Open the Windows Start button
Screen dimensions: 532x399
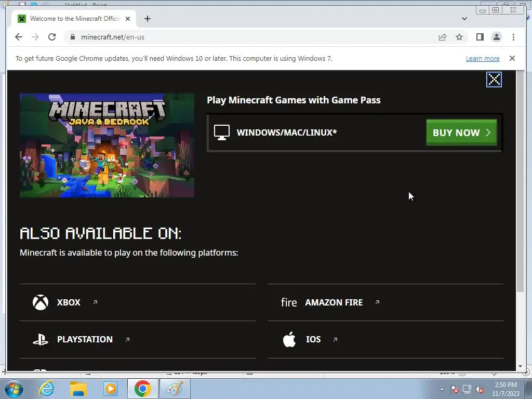point(13,389)
